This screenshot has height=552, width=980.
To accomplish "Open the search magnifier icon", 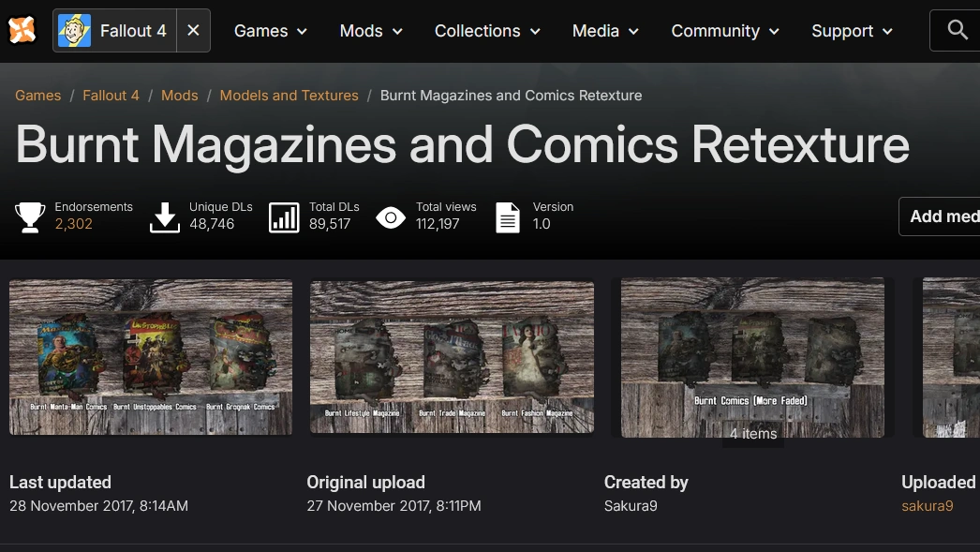I will (957, 31).
